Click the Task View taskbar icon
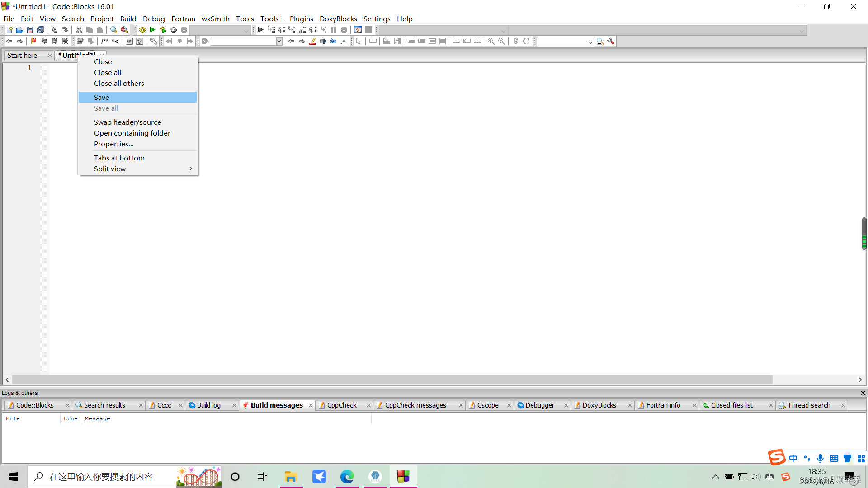 click(x=262, y=477)
